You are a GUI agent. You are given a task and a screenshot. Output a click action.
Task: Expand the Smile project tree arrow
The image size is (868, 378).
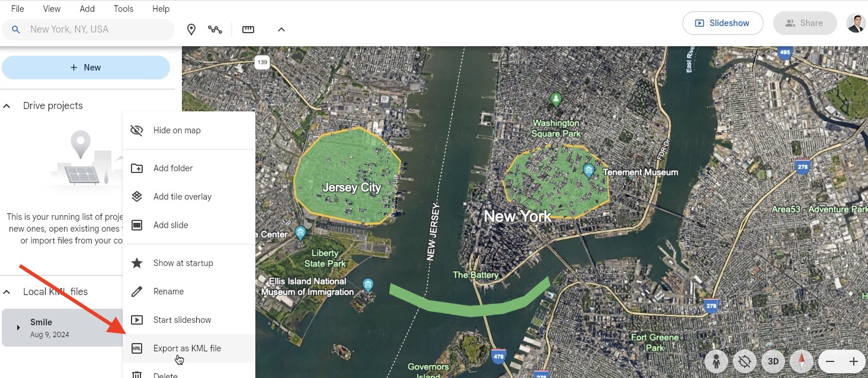18,328
